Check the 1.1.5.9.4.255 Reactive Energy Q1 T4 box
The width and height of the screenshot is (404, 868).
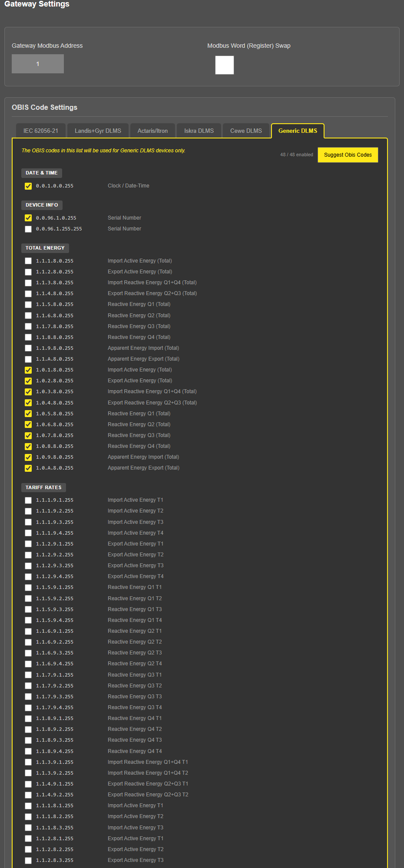[x=28, y=620]
